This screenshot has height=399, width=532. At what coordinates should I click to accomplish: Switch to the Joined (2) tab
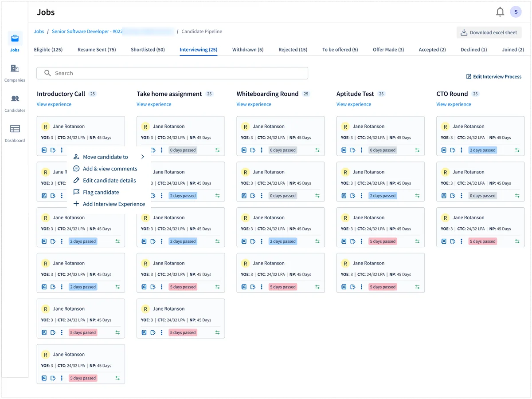click(x=513, y=50)
